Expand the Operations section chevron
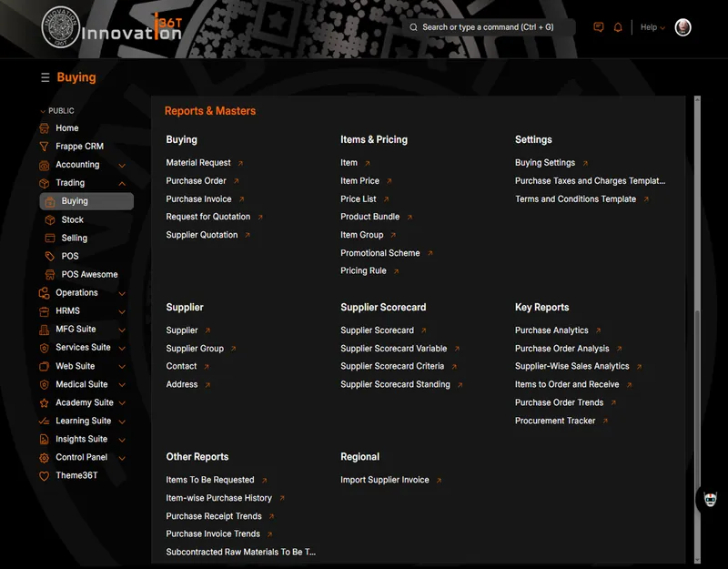The height and width of the screenshot is (569, 728). [x=122, y=293]
